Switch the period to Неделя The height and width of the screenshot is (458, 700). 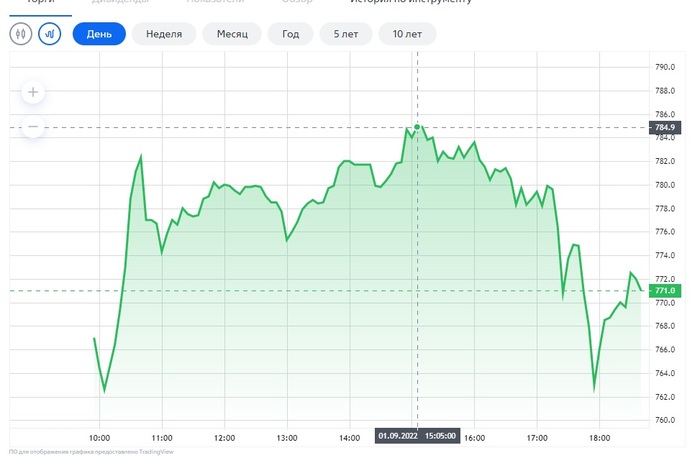[x=164, y=34]
